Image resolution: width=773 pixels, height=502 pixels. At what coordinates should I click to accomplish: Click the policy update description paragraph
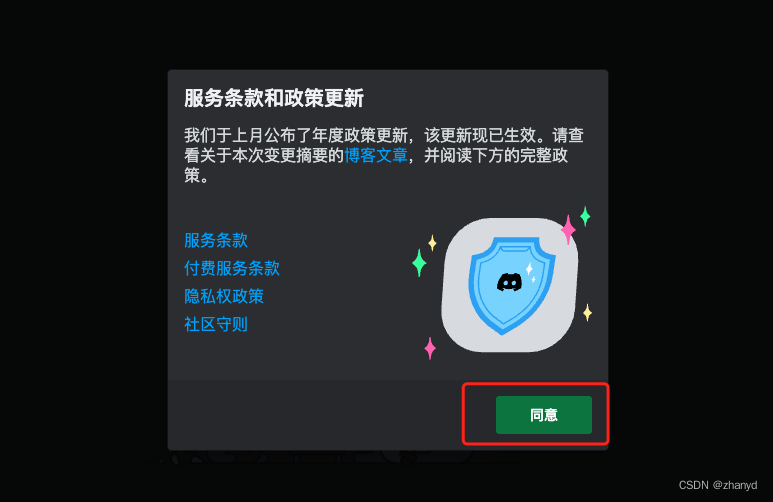[x=384, y=155]
